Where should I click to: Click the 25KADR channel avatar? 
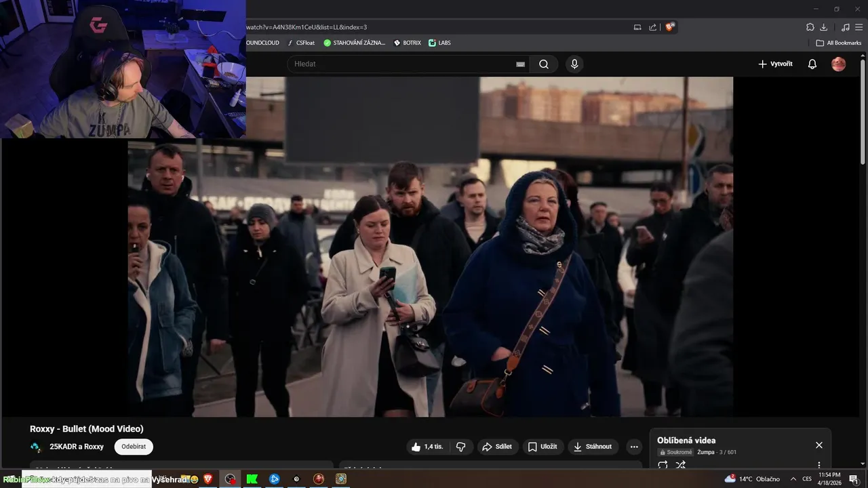click(x=36, y=447)
